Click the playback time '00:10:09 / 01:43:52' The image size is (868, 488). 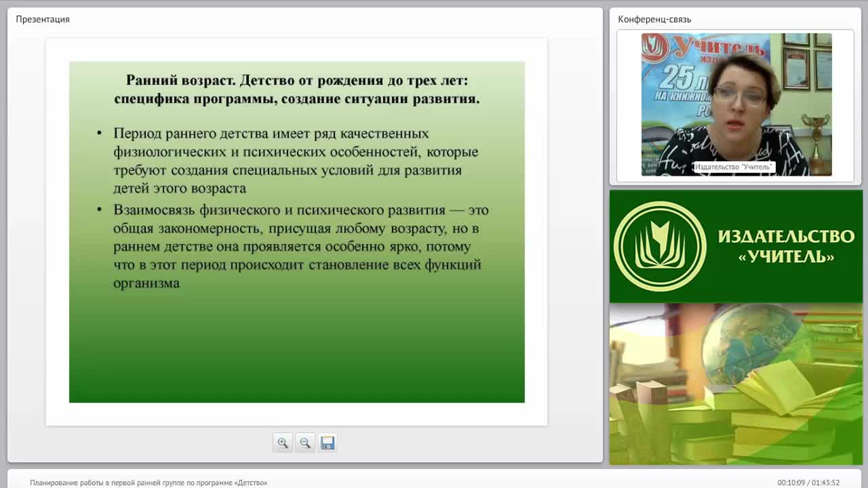click(808, 483)
